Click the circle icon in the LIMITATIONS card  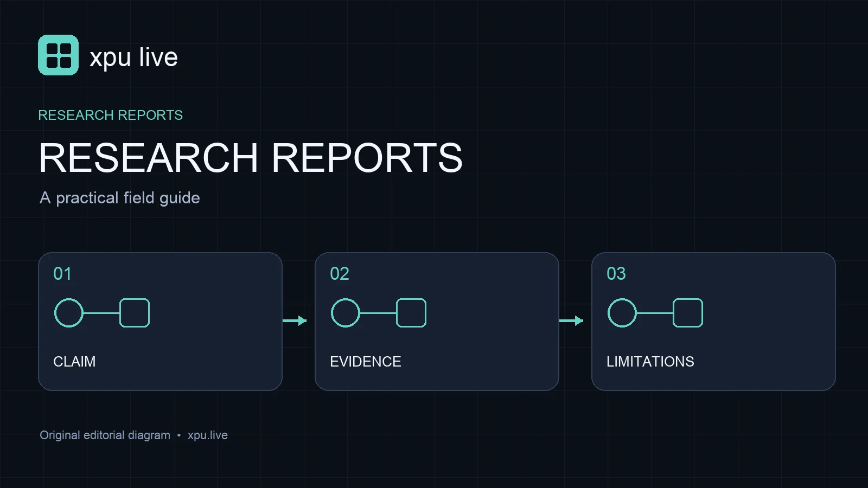pos(622,313)
